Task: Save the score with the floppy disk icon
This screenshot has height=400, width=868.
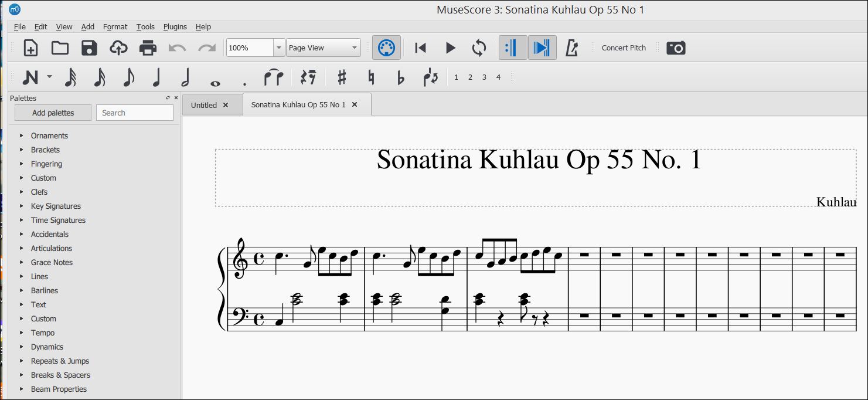Action: (89, 48)
